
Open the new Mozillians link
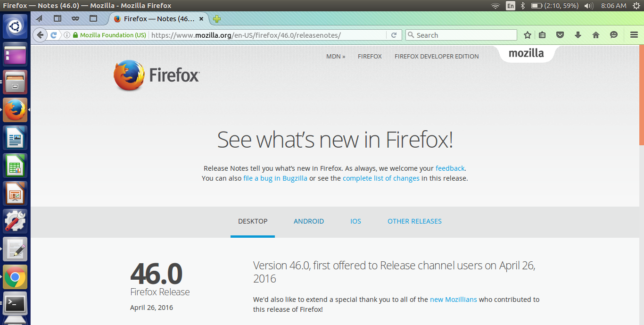[x=454, y=299]
